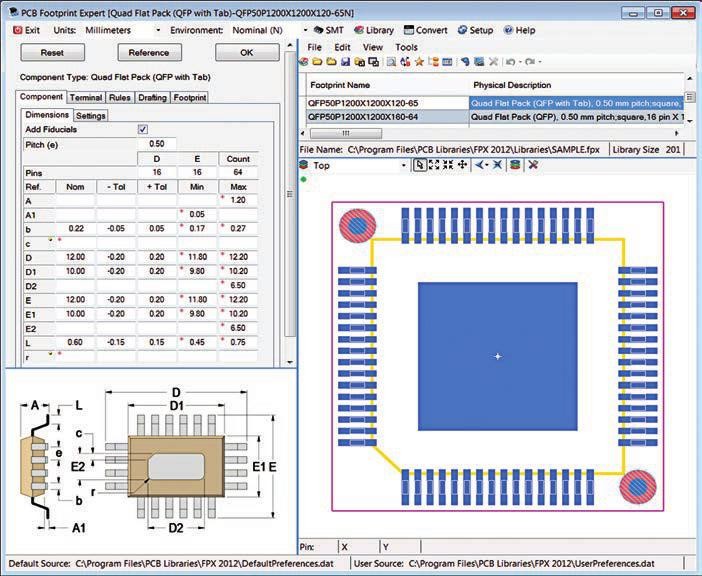Click the A Max field showing 1.20
Viewport: 702px width, 576px height.
tap(238, 201)
